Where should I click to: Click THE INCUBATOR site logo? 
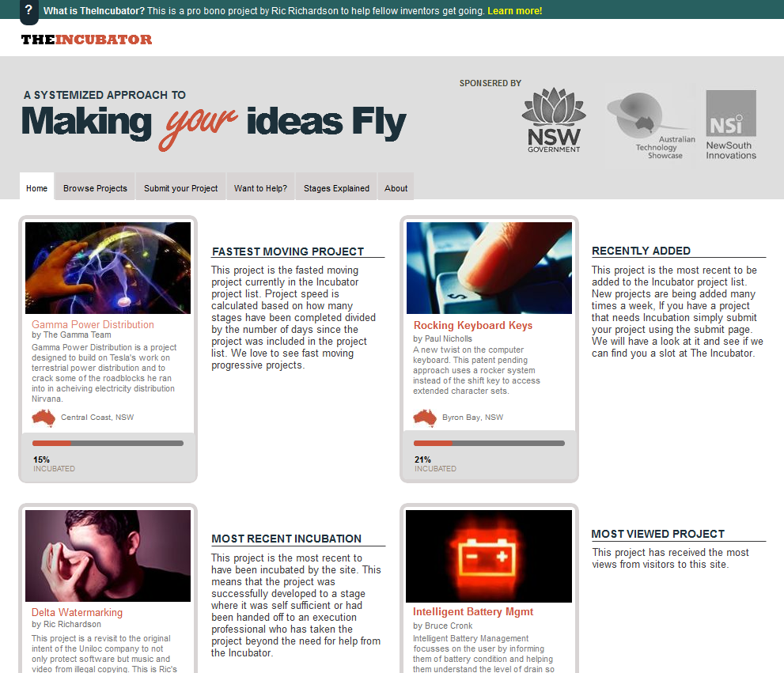coord(85,38)
